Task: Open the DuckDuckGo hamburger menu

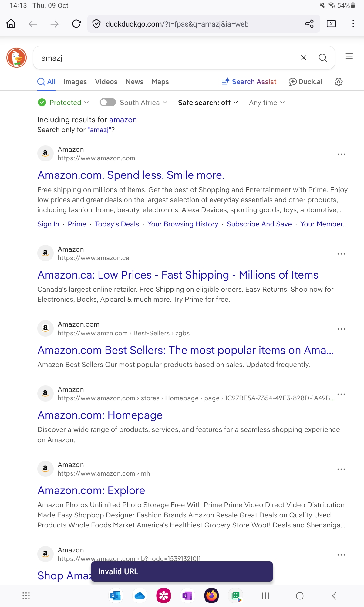Action: (349, 56)
